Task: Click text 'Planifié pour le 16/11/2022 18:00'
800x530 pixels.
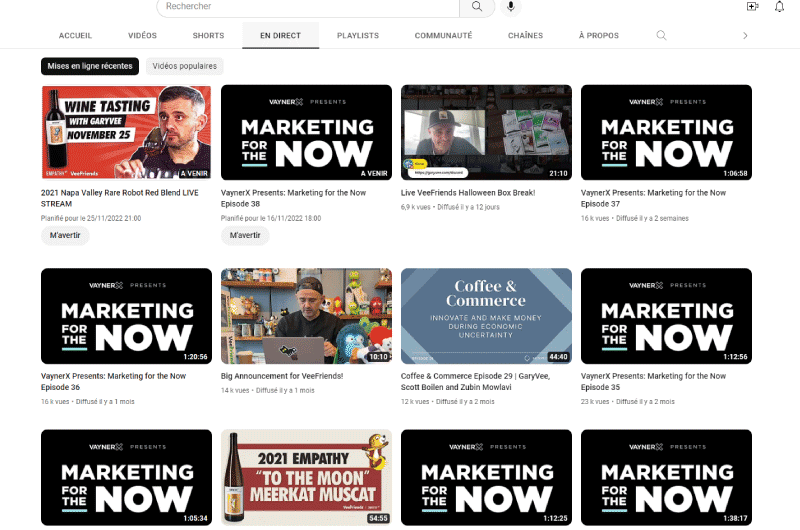Action: coord(271,218)
